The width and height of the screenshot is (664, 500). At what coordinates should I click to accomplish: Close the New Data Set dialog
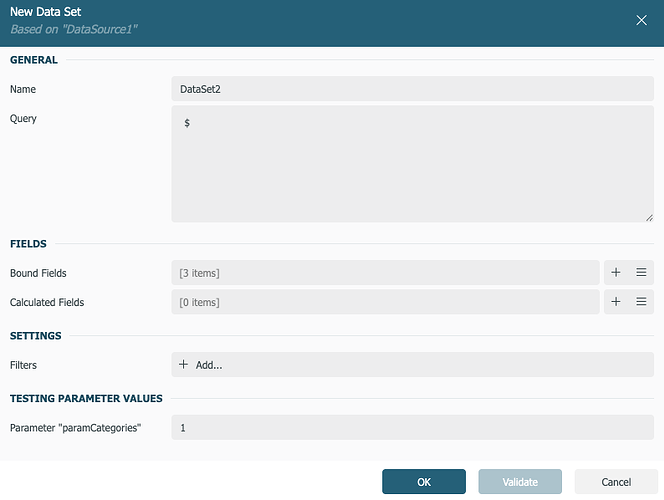pyautogui.click(x=641, y=20)
